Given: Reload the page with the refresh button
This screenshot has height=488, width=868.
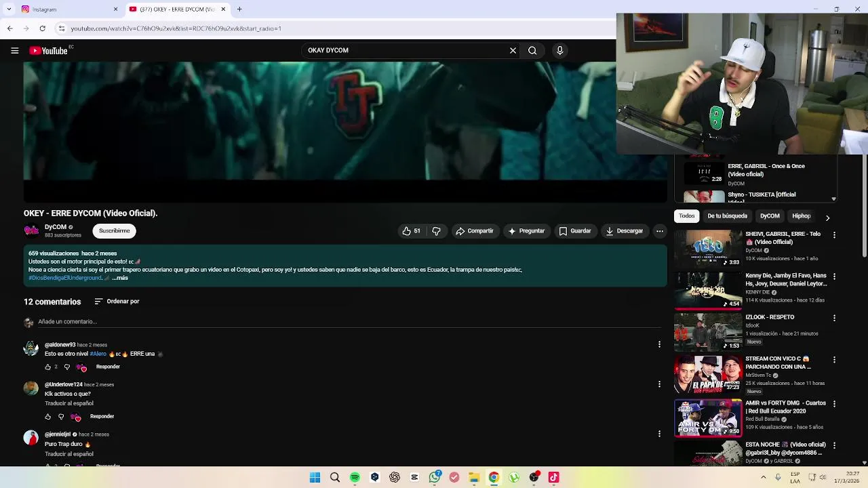Looking at the screenshot, I should click(42, 28).
